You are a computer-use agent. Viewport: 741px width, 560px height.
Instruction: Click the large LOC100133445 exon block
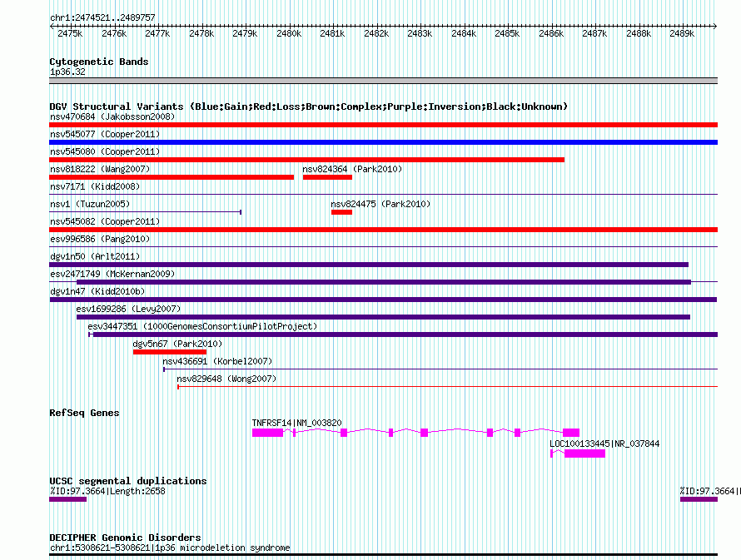(584, 453)
